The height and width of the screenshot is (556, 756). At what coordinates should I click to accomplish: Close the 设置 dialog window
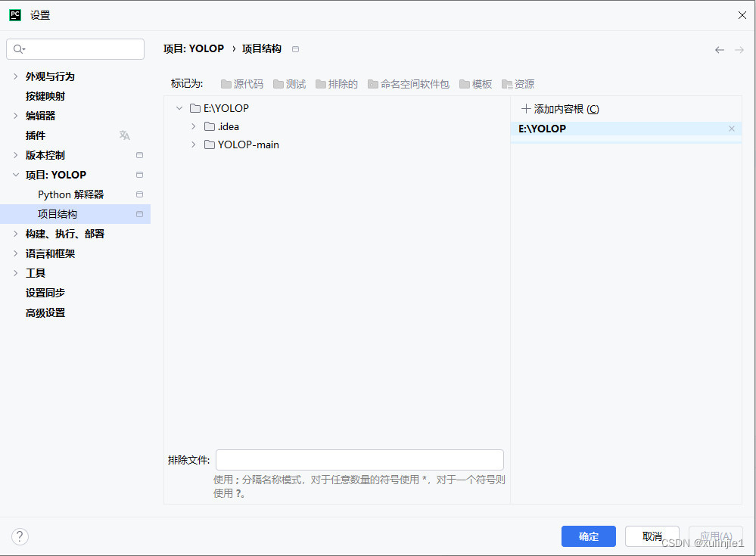click(x=742, y=15)
